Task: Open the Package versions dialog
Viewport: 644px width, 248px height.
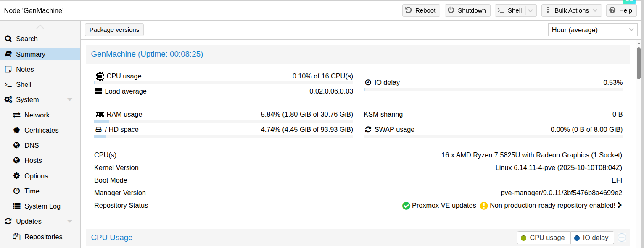Action: click(x=114, y=30)
